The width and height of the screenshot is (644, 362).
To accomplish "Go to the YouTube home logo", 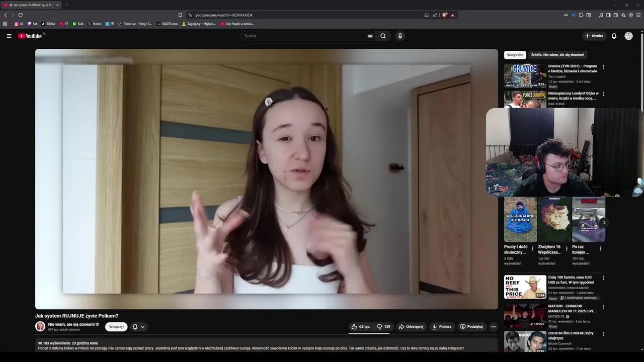I will [30, 36].
